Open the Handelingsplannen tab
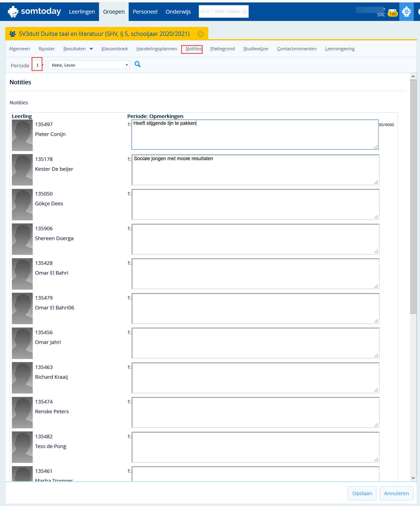The height and width of the screenshot is (506, 420). click(157, 49)
